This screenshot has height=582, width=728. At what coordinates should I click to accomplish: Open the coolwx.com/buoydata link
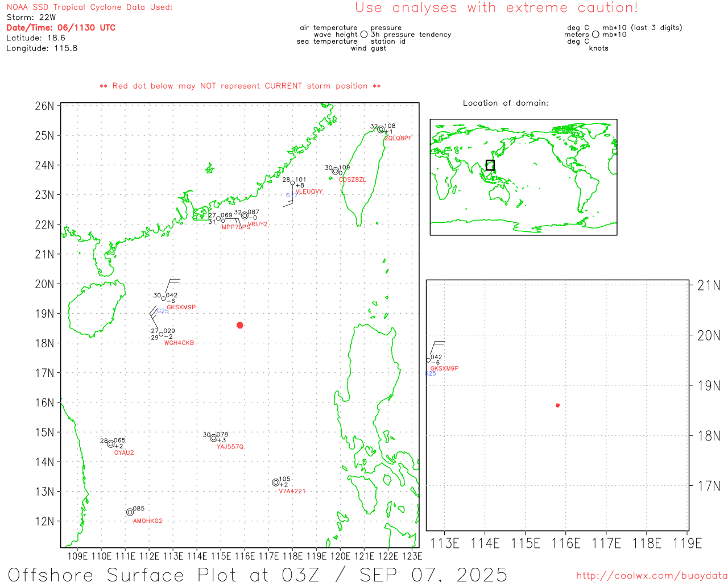(652, 576)
